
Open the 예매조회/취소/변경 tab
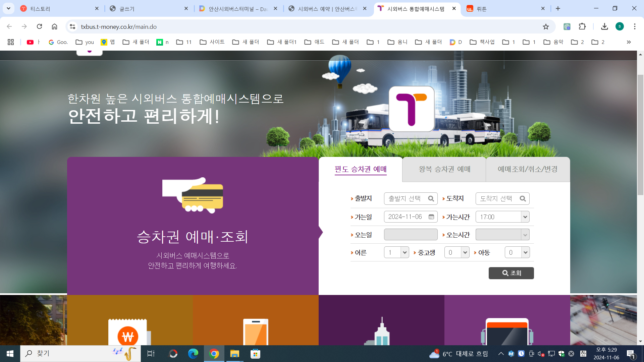coord(528,169)
